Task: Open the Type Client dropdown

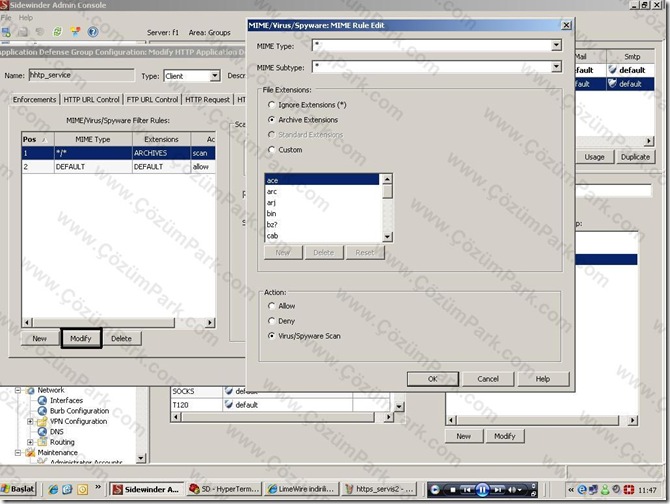Action: pyautogui.click(x=215, y=76)
